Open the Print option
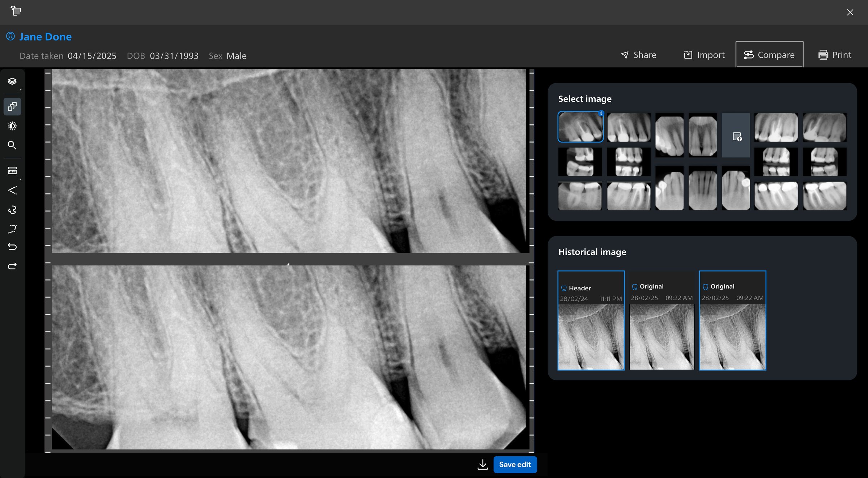This screenshot has width=868, height=478. pos(835,55)
